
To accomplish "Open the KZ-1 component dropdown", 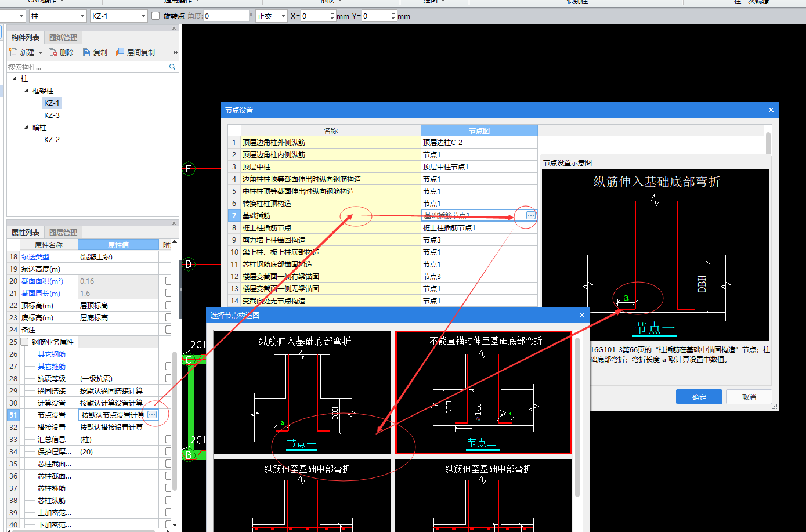I will tap(143, 16).
